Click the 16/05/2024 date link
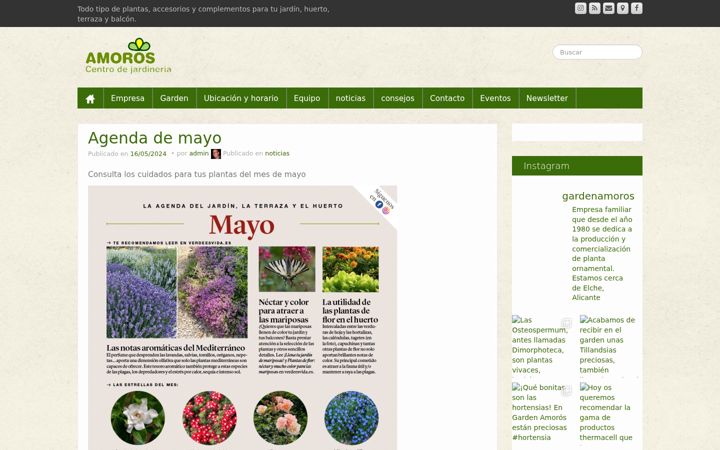The image size is (720, 450). click(x=148, y=154)
